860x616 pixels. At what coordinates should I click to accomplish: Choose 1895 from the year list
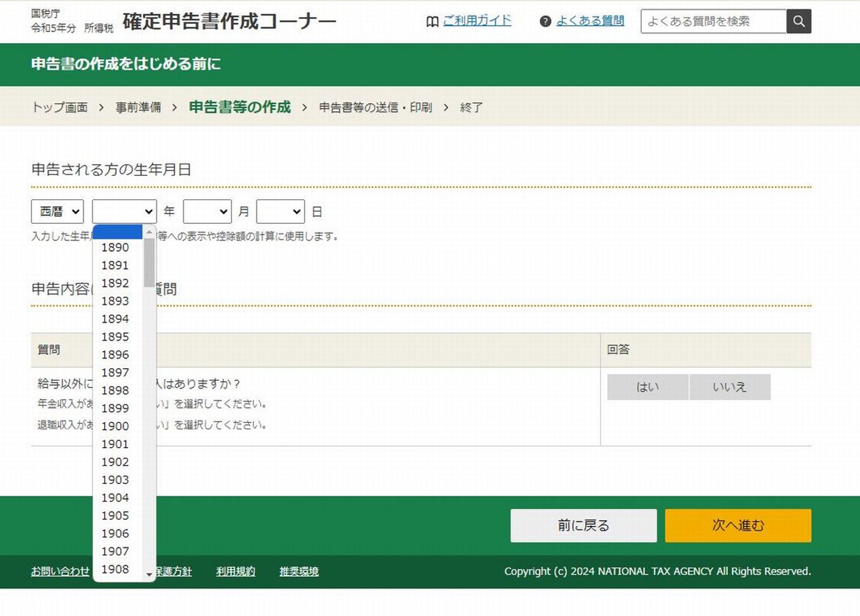115,337
